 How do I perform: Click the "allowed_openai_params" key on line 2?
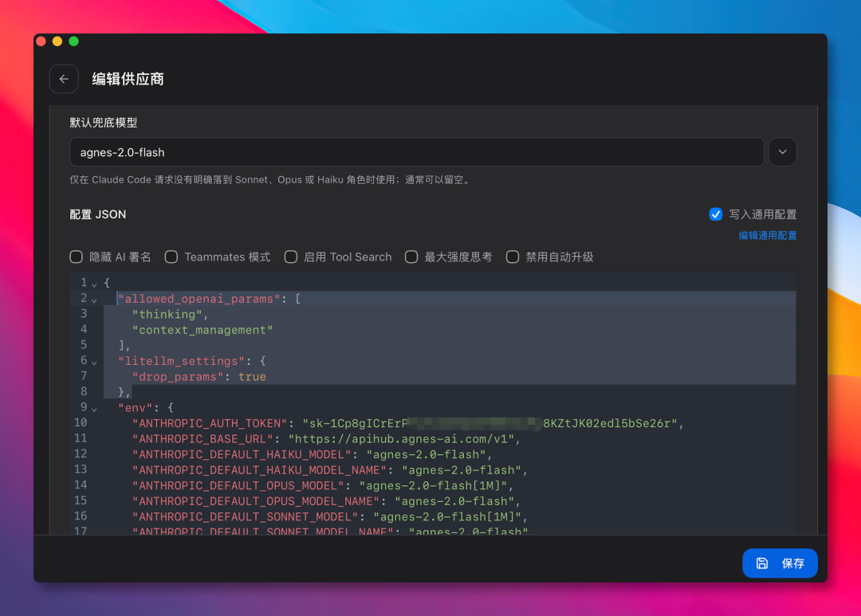pos(199,299)
